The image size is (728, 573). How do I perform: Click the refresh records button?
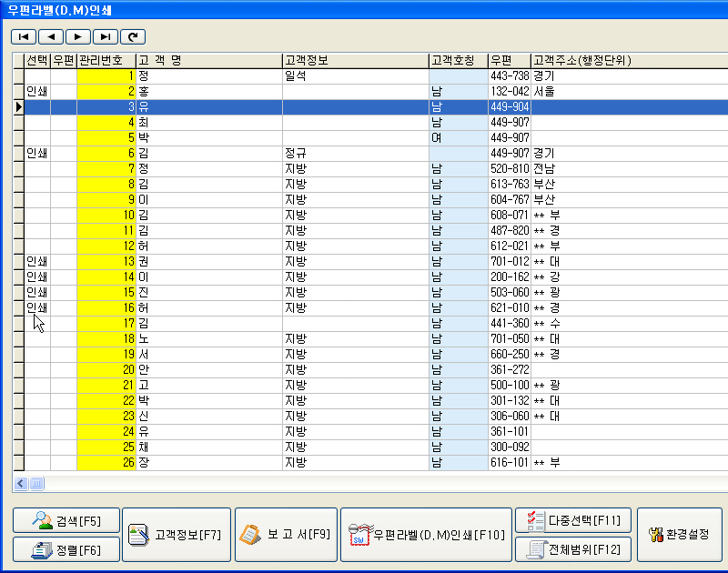(133, 36)
